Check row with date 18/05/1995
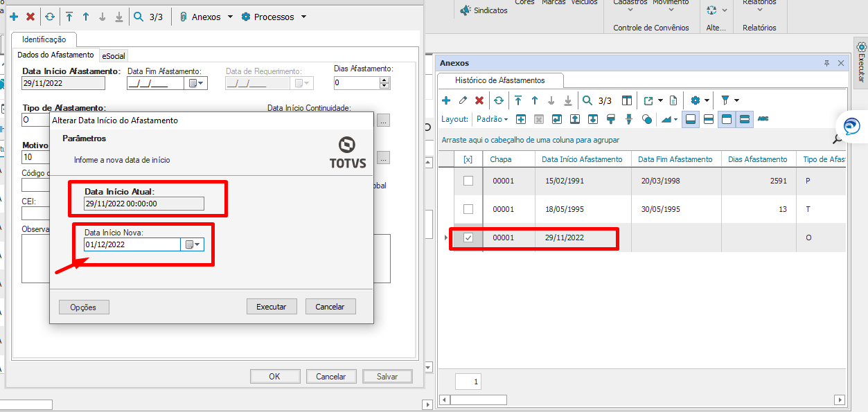868x412 pixels. click(x=468, y=209)
